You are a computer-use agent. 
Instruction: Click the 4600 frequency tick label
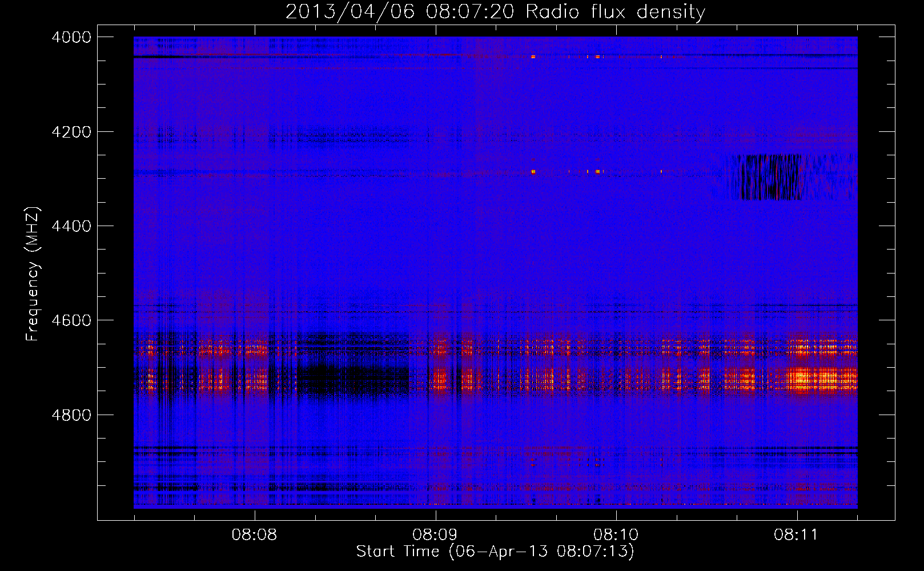tap(71, 320)
